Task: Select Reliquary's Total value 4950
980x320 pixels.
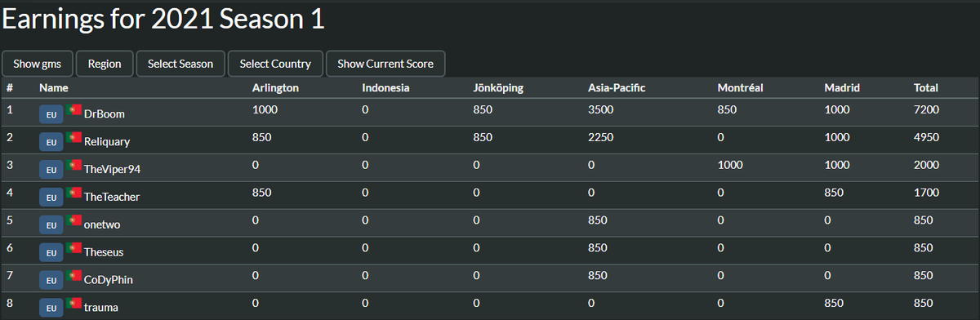Action: point(926,137)
